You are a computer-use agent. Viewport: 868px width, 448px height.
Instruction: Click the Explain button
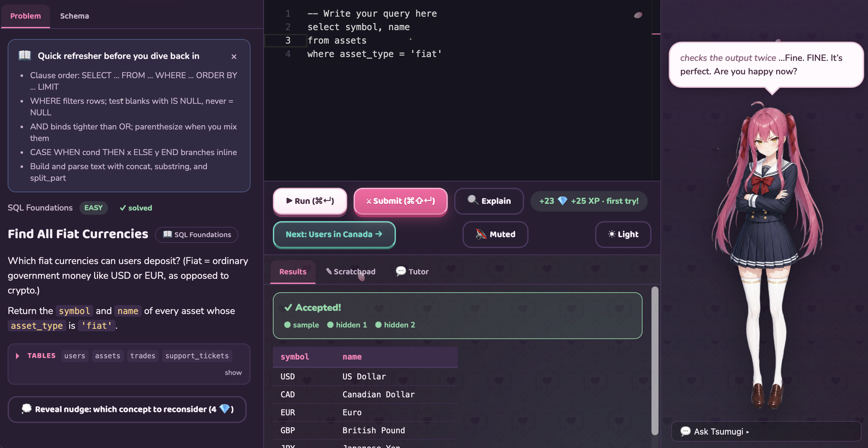tap(489, 201)
